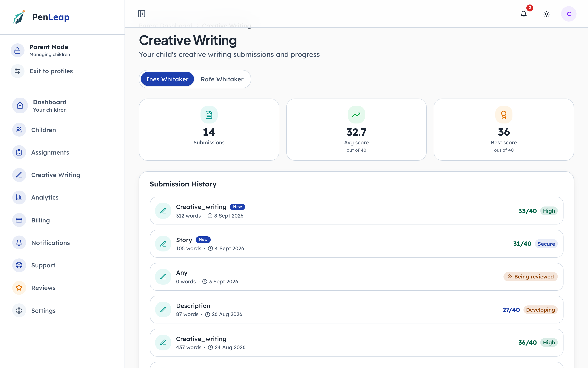This screenshot has width=588, height=368.
Task: Click the Settings gear icon
Action: coord(19,311)
